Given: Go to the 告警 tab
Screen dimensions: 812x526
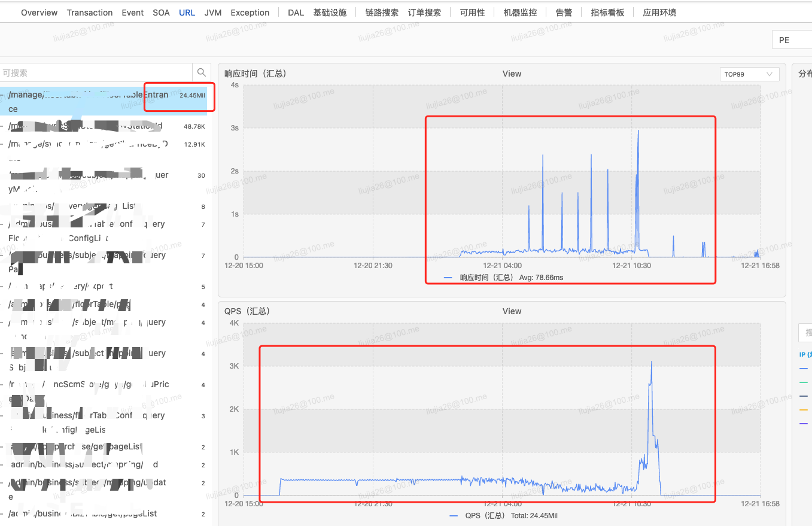Looking at the screenshot, I should coord(564,13).
